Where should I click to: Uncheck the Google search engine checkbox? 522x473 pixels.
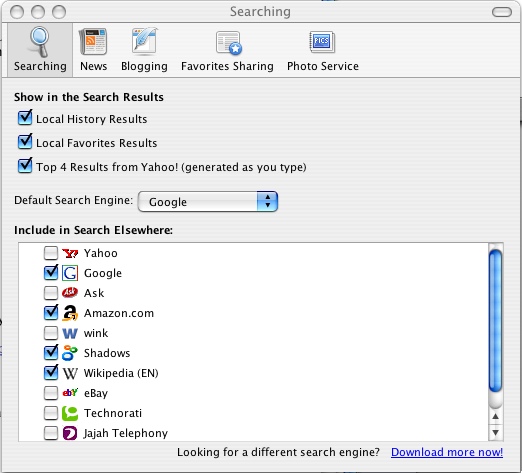click(x=51, y=272)
